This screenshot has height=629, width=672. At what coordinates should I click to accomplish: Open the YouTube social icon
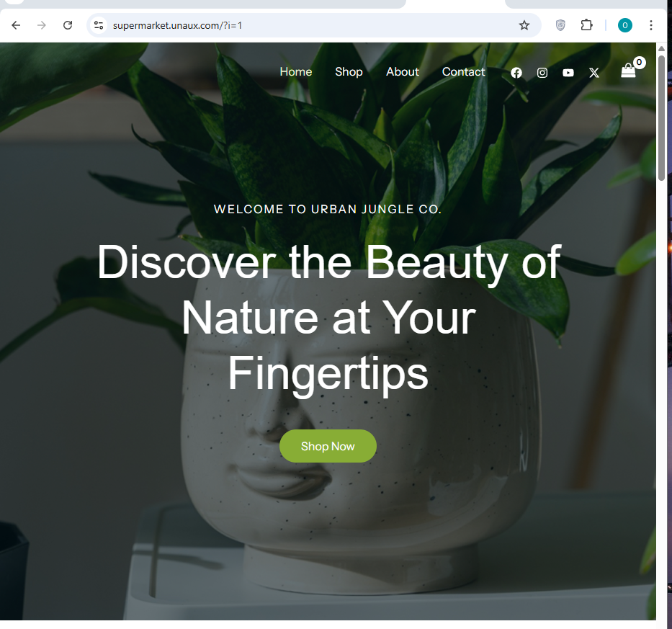pyautogui.click(x=568, y=73)
